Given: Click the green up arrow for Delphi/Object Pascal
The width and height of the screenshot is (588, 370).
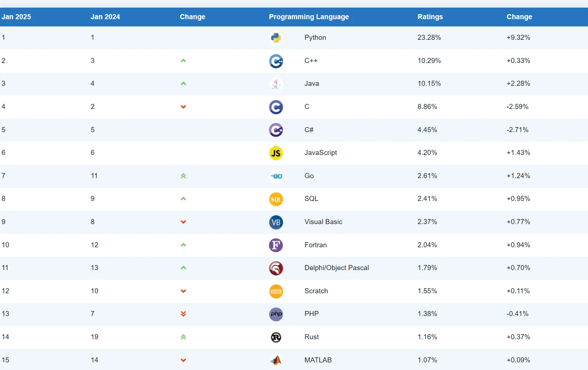Looking at the screenshot, I should (183, 268).
